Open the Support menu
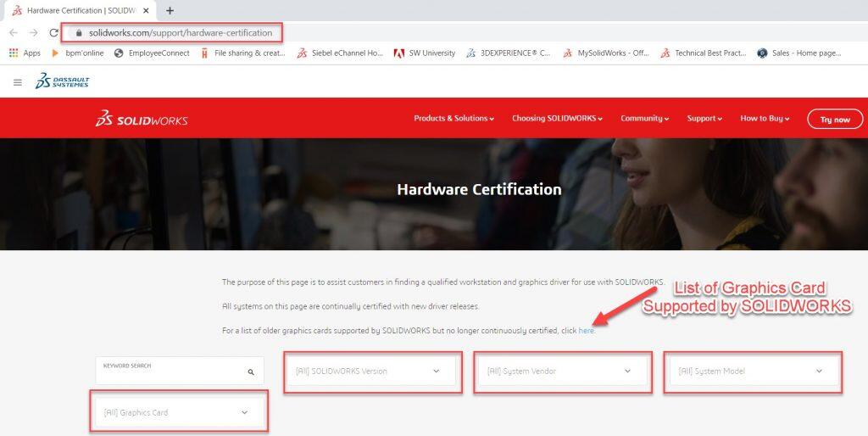This screenshot has width=868, height=436. 704,119
